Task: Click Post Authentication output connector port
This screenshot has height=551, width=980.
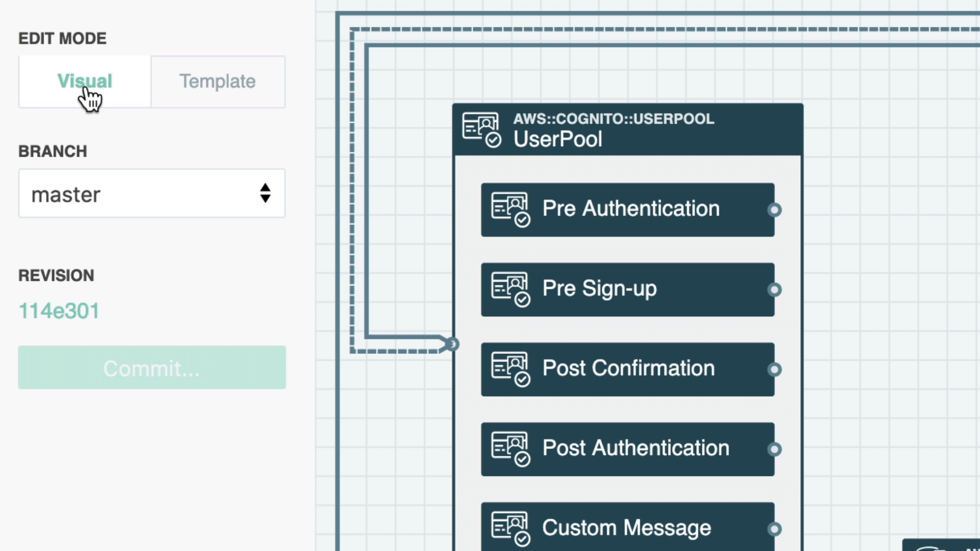Action: pos(774,449)
